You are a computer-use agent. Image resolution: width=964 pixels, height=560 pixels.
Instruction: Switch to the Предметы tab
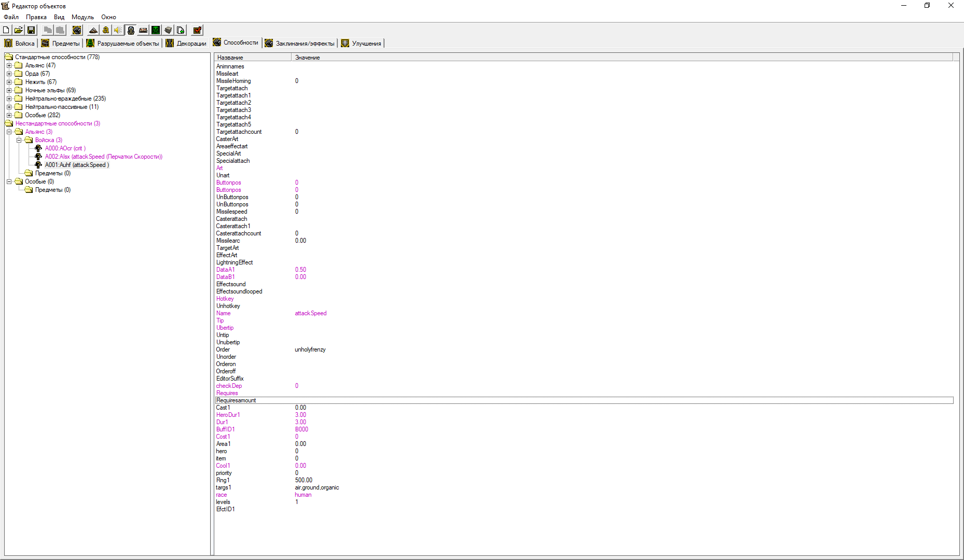[x=61, y=44]
